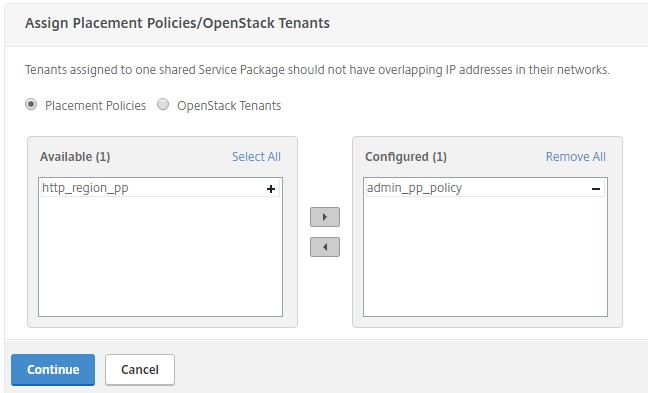648x393 pixels.
Task: Click the Available (1) list heading
Action: (75, 157)
